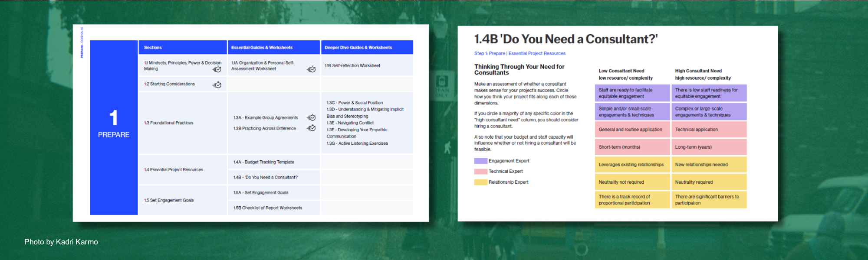Screen dimensions: 868x260
Task: Click the 'Deeper Dive Guides & Worksheets' column header
Action: [358, 48]
